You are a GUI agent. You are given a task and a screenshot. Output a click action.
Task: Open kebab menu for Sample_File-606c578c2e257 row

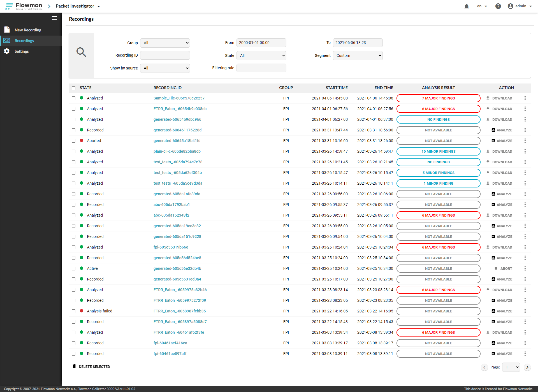tap(525, 98)
